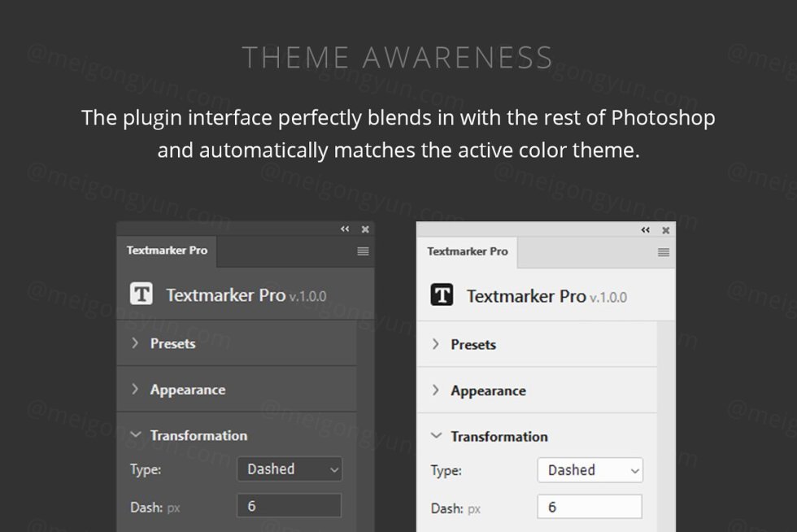
Task: Click the Textmarker Pro logo in dark panel
Action: [x=142, y=294]
